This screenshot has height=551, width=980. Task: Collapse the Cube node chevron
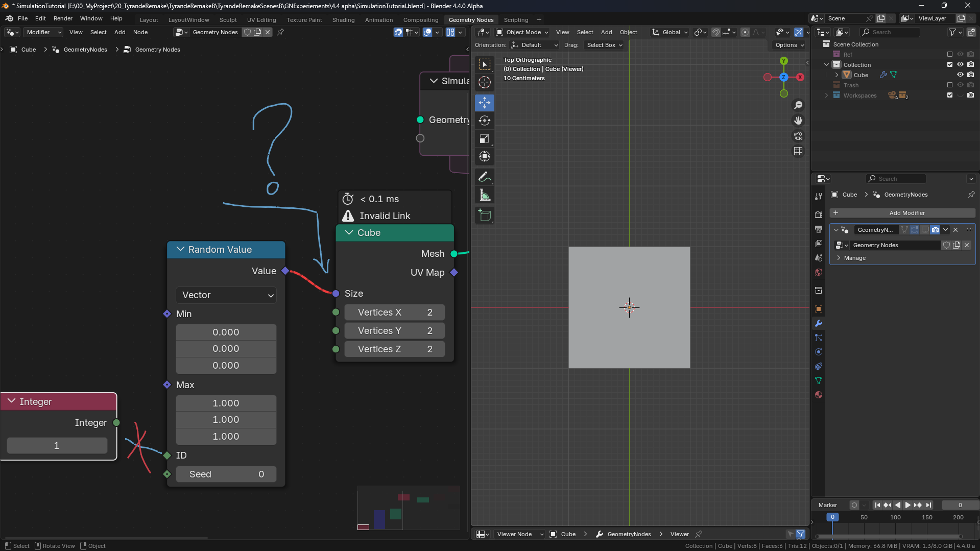[349, 232]
